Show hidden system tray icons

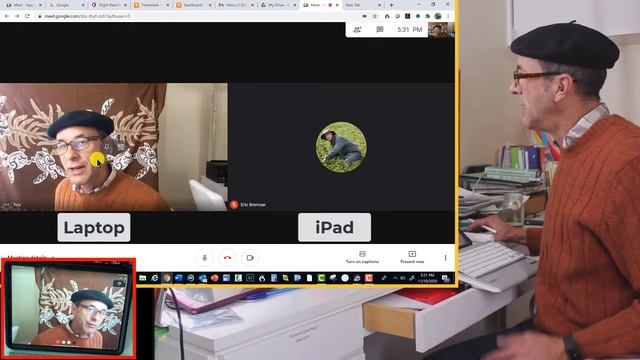point(395,278)
